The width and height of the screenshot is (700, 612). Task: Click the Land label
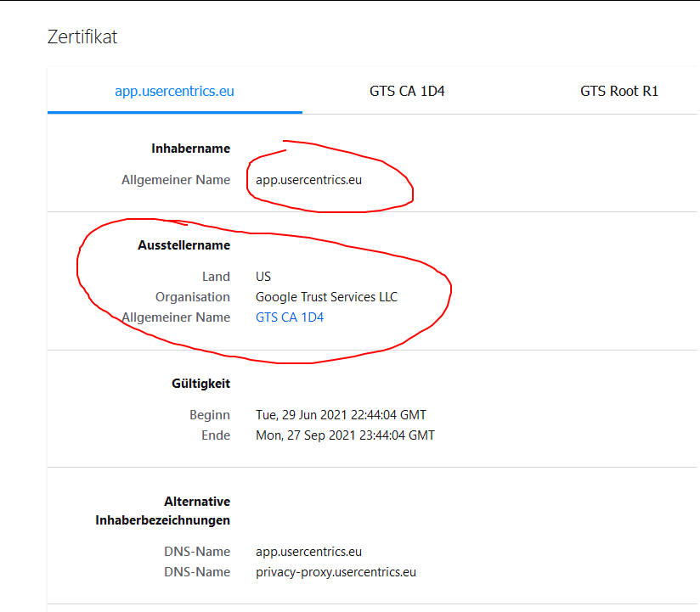(216, 277)
